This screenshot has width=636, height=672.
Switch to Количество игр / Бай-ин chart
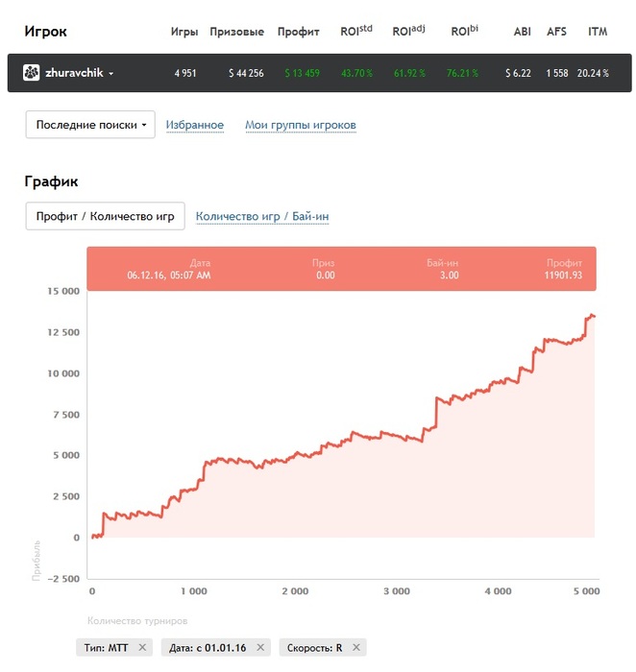click(262, 216)
